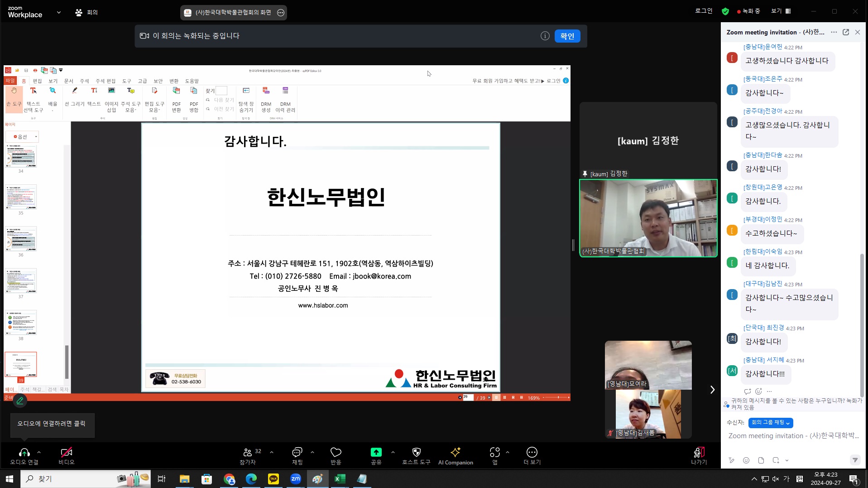Viewport: 868px width, 488px height.
Task: Reply in thread to the last chat message
Action: [x=748, y=391]
